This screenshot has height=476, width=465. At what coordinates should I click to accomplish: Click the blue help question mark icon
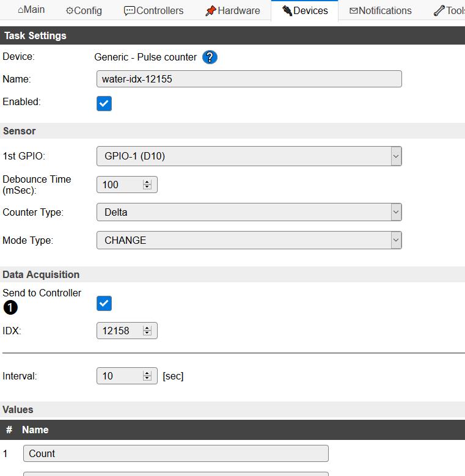click(x=210, y=57)
